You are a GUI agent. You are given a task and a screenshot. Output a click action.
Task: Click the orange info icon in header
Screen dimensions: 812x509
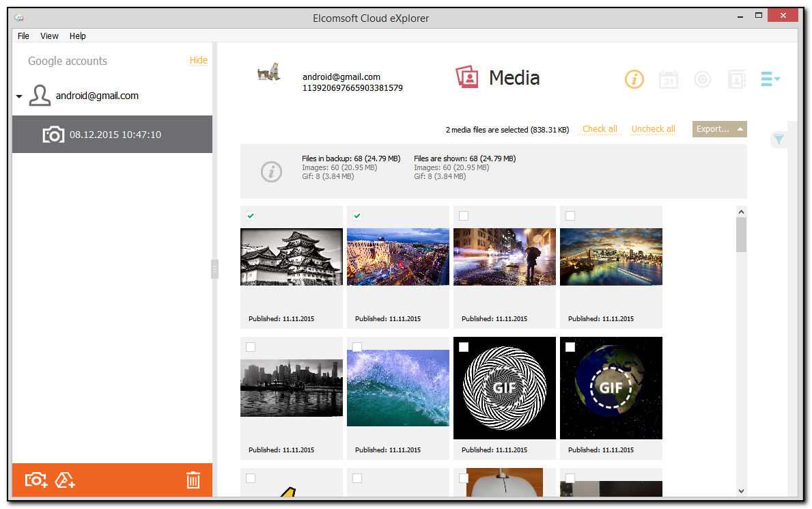click(x=634, y=79)
